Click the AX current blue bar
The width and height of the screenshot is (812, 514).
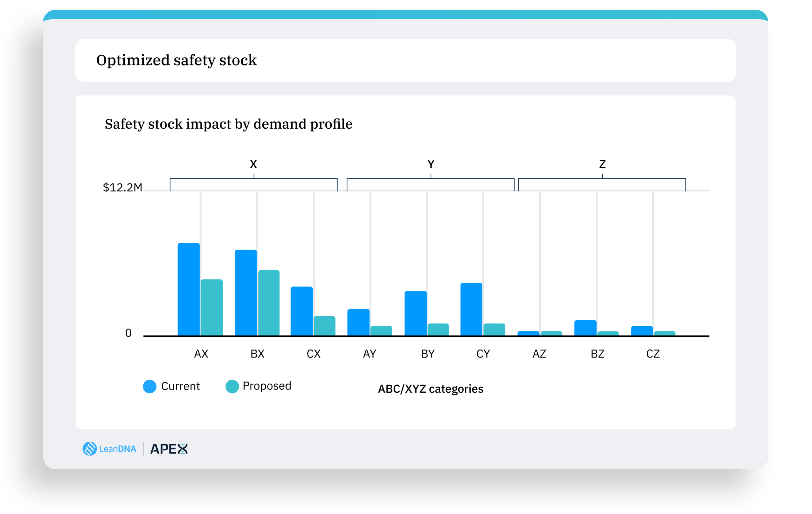coord(189,289)
